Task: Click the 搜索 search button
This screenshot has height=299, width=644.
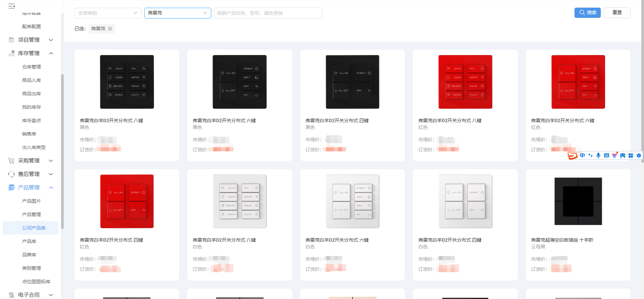Action: (588, 13)
